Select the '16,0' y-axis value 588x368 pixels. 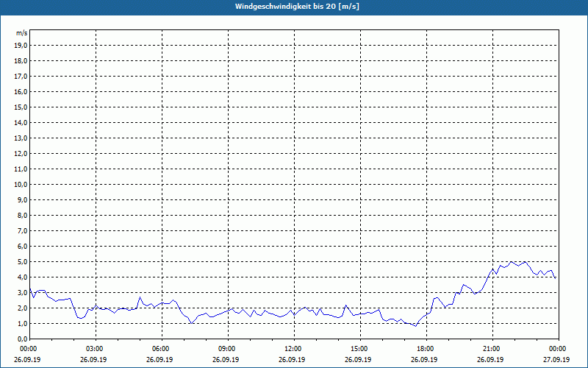pos(21,91)
